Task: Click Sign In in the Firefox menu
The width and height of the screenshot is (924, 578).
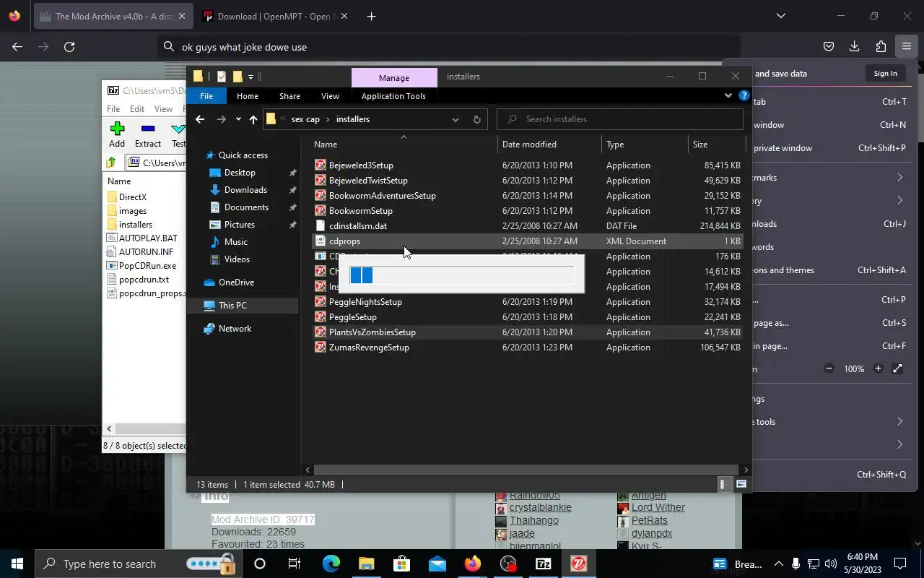Action: (x=885, y=73)
